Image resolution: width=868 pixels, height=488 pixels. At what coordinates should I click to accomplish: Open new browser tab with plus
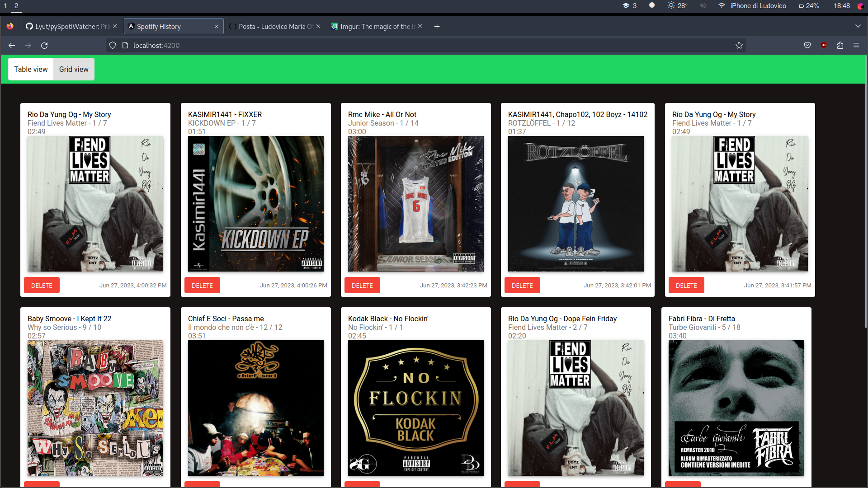437,27
